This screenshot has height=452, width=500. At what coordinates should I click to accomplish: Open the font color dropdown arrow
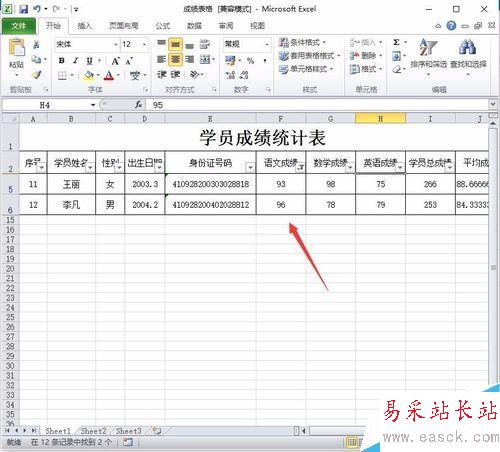118,76
